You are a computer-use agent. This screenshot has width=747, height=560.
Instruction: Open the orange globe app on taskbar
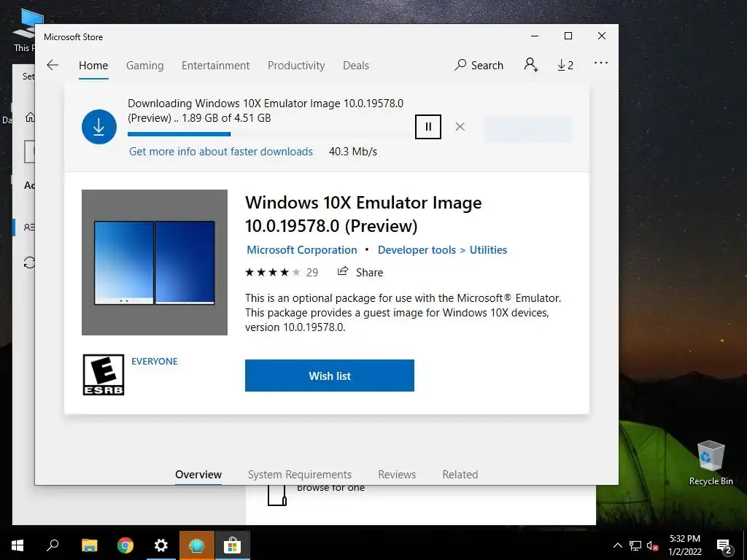point(197,545)
